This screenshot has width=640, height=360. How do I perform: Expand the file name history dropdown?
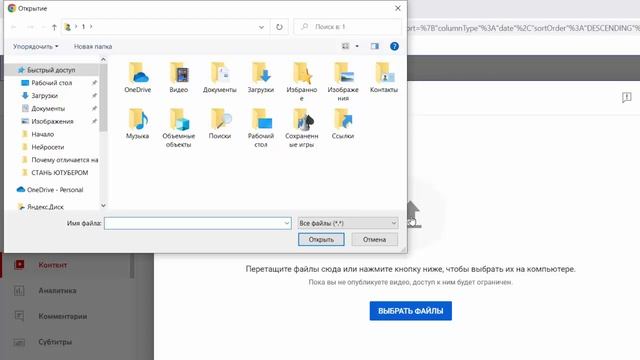pyautogui.click(x=287, y=223)
